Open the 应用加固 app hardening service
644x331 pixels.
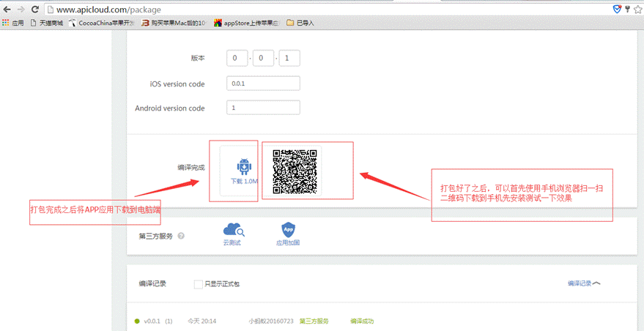click(x=288, y=231)
